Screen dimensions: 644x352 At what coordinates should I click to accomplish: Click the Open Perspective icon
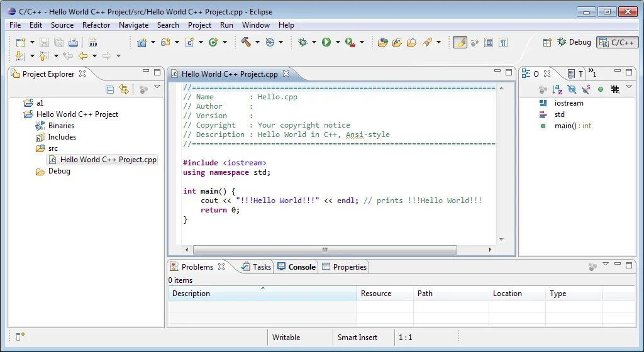click(547, 42)
